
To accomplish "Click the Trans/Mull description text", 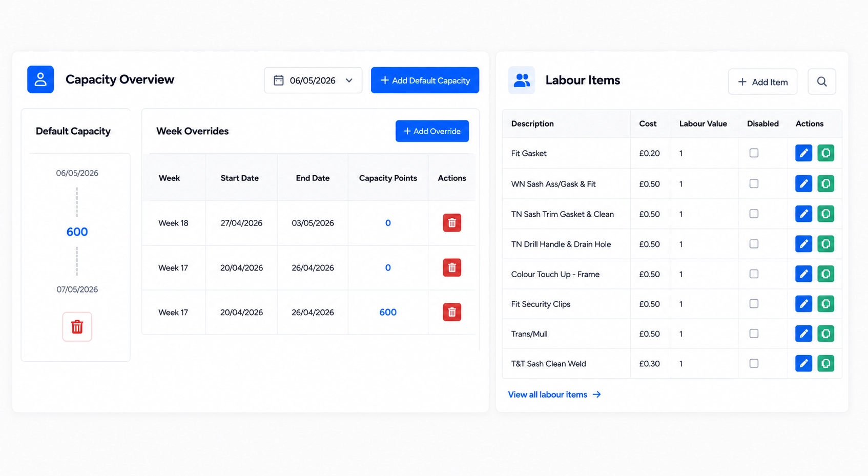I will (x=529, y=334).
